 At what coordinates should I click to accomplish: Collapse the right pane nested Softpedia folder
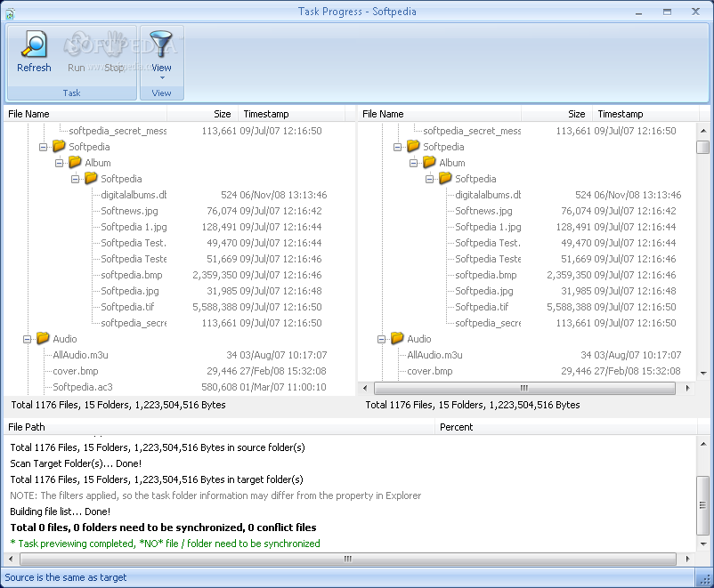(x=429, y=179)
